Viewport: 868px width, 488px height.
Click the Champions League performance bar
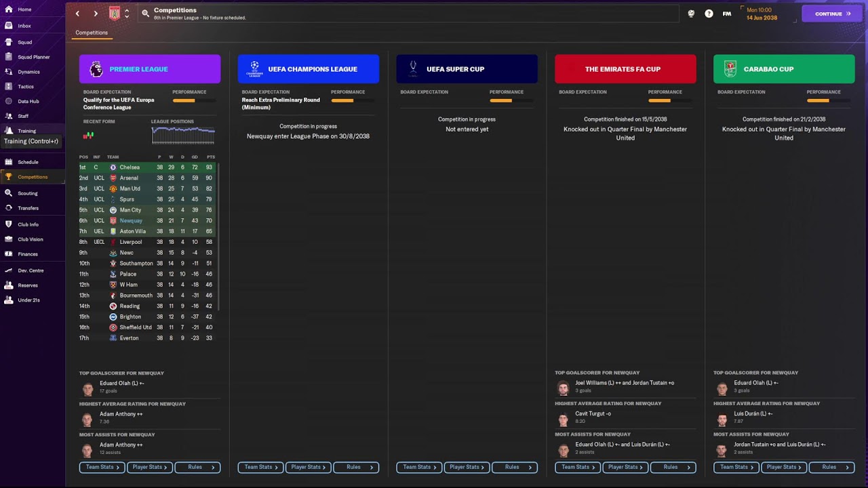point(352,101)
